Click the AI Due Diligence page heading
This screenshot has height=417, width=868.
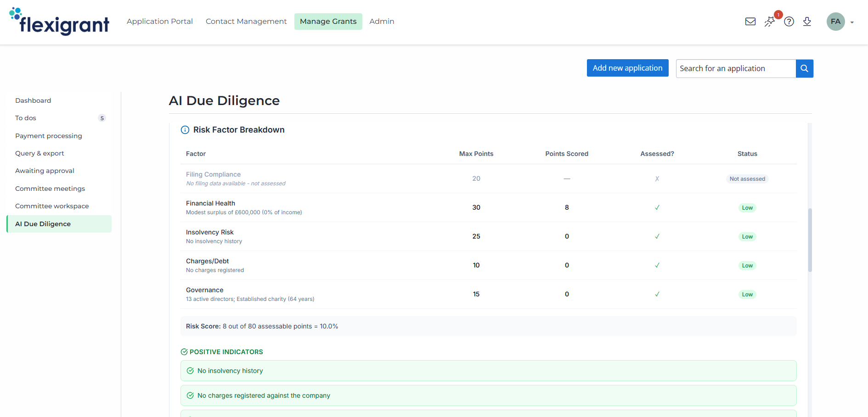[224, 100]
